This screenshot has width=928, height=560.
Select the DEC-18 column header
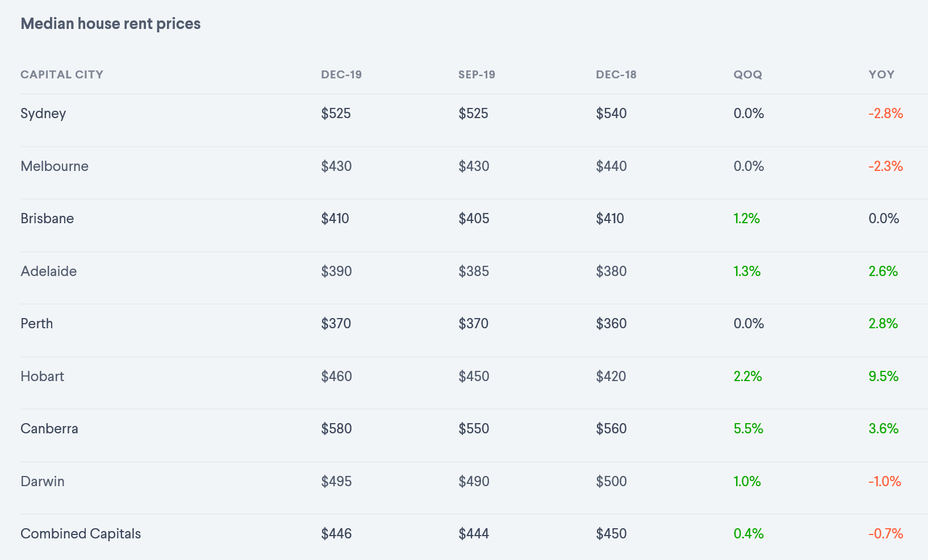click(616, 74)
